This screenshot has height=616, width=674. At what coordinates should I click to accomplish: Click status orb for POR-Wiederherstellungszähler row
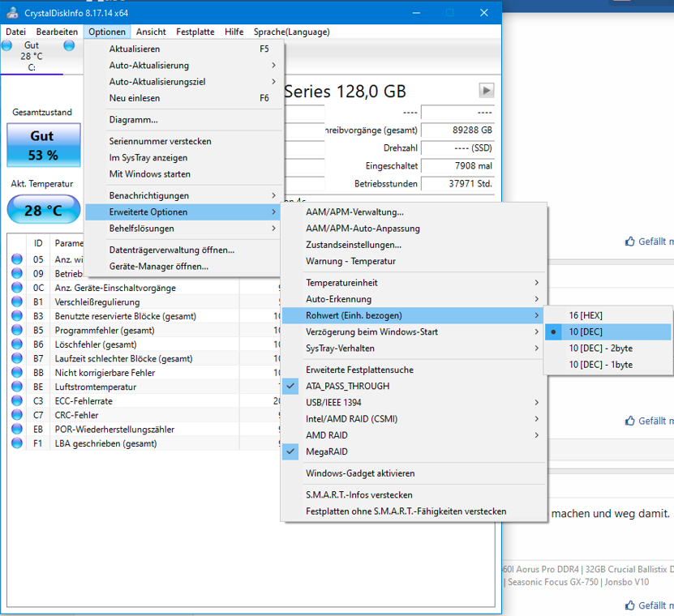click(x=17, y=429)
